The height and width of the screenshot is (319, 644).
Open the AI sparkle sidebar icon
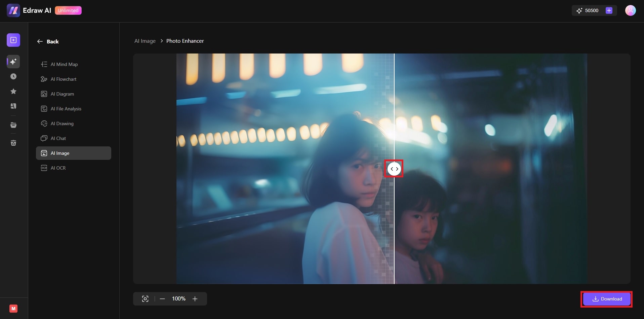pos(13,62)
